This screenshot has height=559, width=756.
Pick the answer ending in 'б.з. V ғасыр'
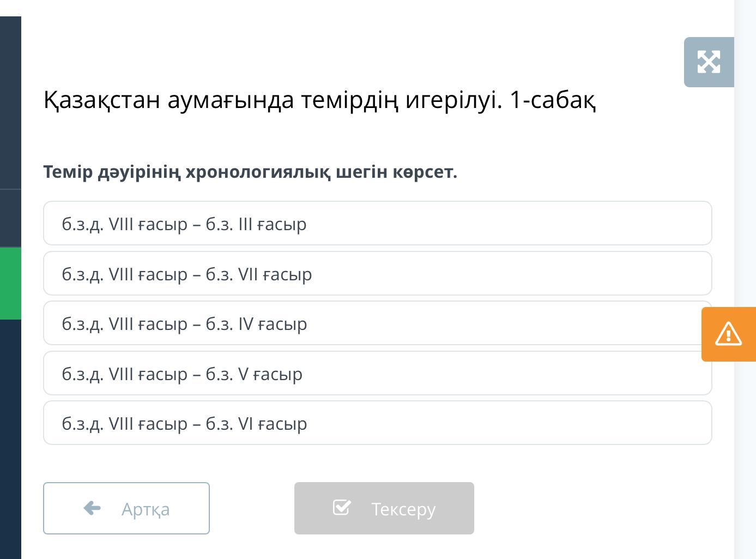pos(377,374)
